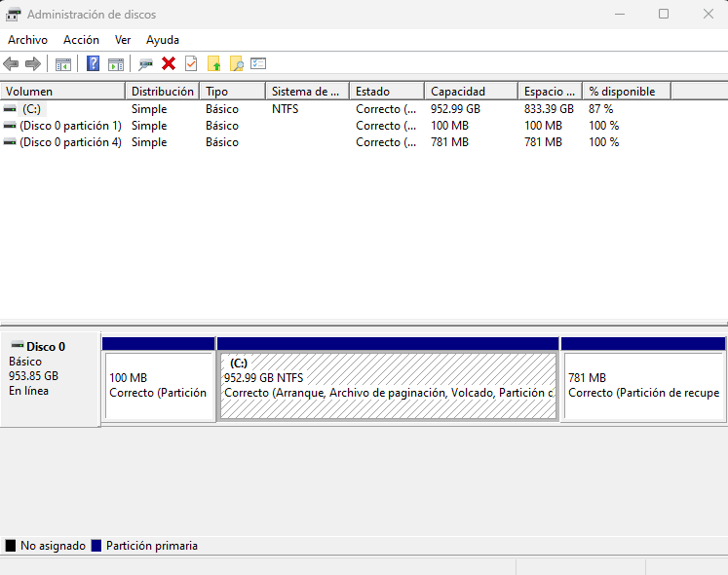Sort by the Capacidad column header
This screenshot has height=575, width=728.
471,92
